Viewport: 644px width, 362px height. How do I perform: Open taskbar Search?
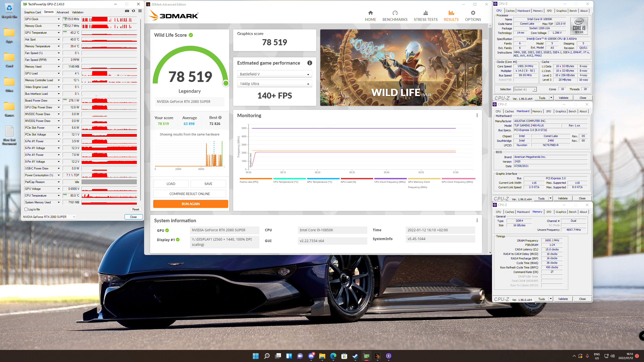(267, 356)
